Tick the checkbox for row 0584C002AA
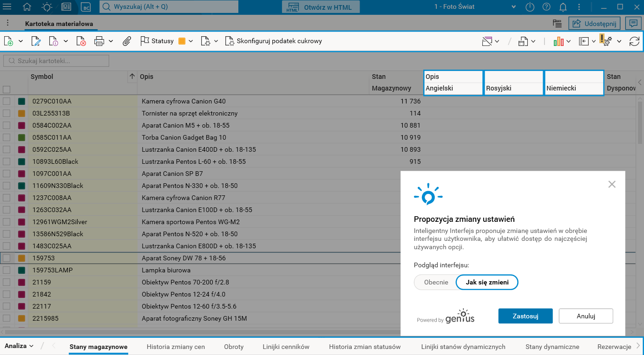The image size is (644, 355). [x=7, y=125]
